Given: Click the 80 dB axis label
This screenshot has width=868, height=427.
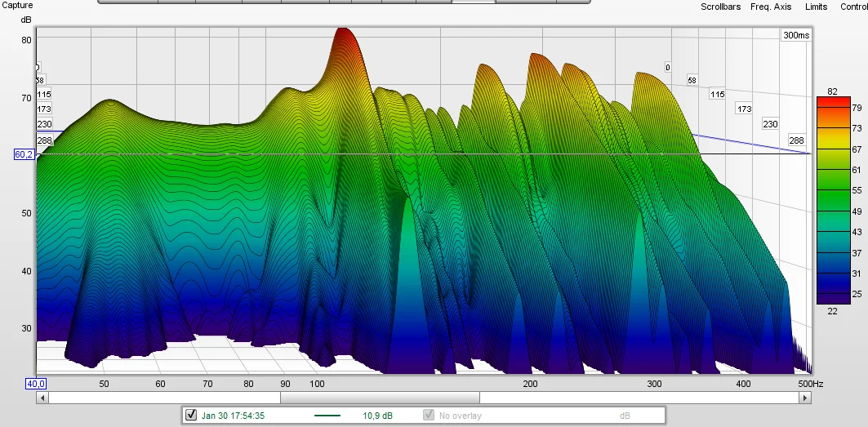Looking at the screenshot, I should (x=26, y=40).
